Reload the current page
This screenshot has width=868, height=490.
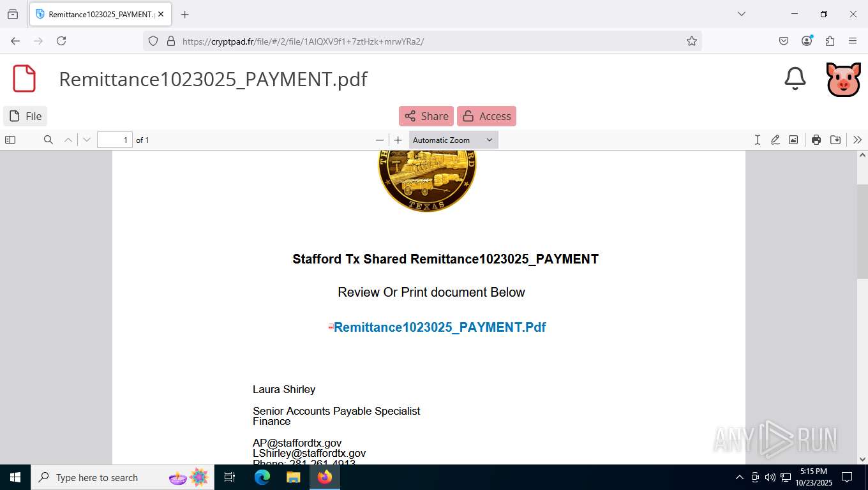click(x=61, y=41)
